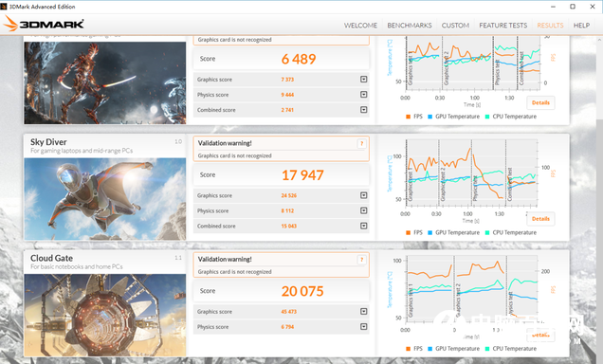
Task: Go to the Custom tab
Action: tap(455, 26)
